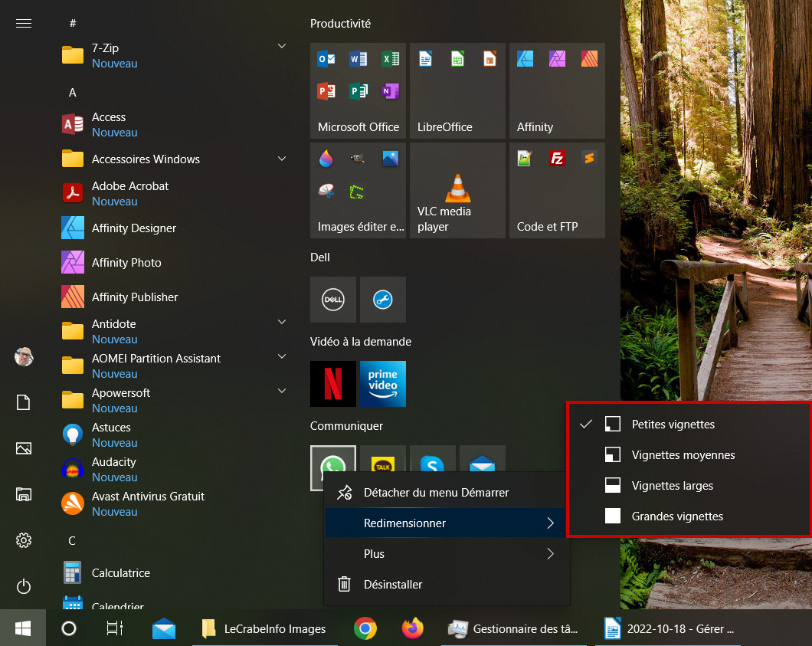The height and width of the screenshot is (646, 812).
Task: Open the Settings gear in sidebar
Action: pos(23,540)
